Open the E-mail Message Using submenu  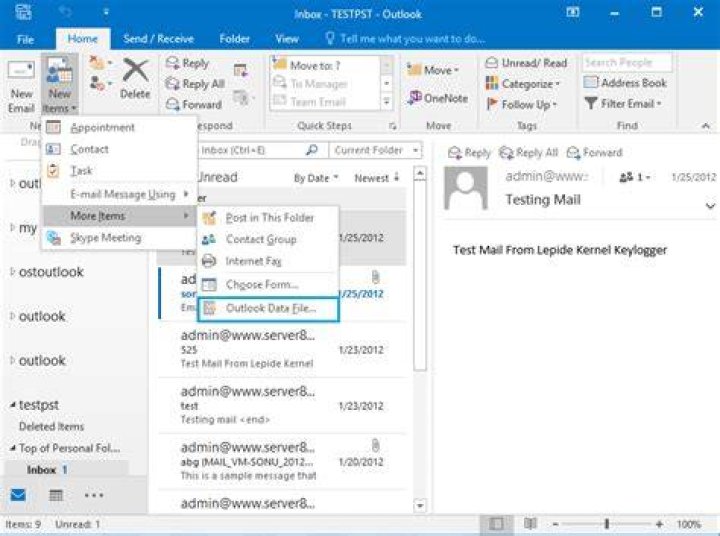click(x=118, y=194)
